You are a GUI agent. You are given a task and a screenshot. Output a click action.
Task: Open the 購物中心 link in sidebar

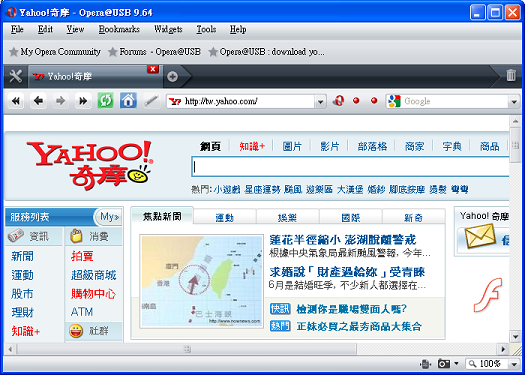pyautogui.click(x=93, y=294)
